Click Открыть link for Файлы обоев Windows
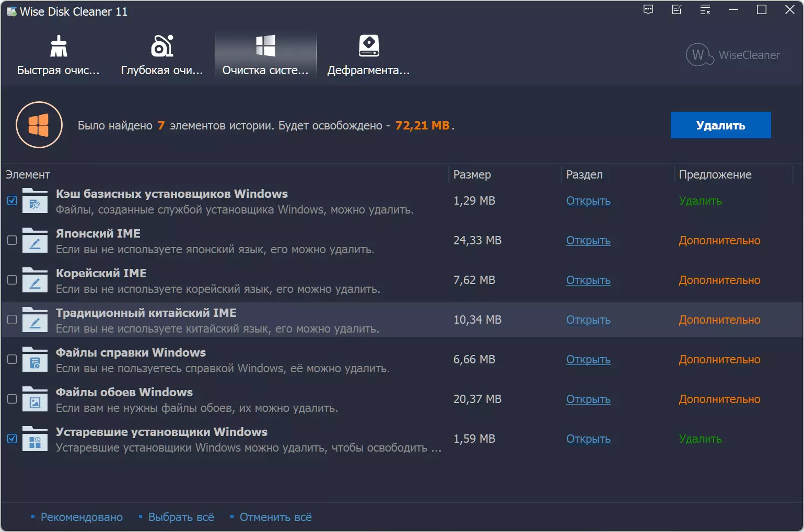Image resolution: width=804 pixels, height=532 pixels. tap(588, 399)
